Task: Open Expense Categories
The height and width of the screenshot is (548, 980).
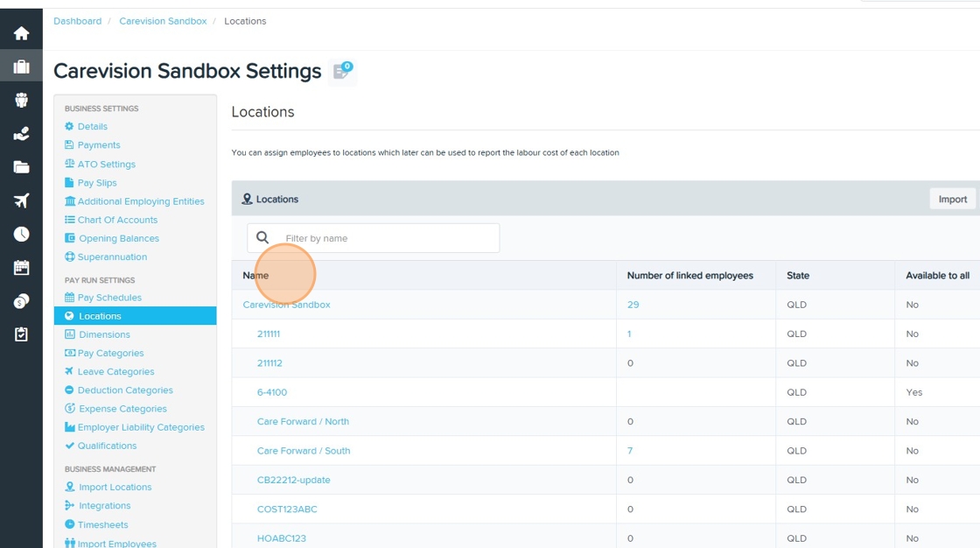Action: point(122,409)
